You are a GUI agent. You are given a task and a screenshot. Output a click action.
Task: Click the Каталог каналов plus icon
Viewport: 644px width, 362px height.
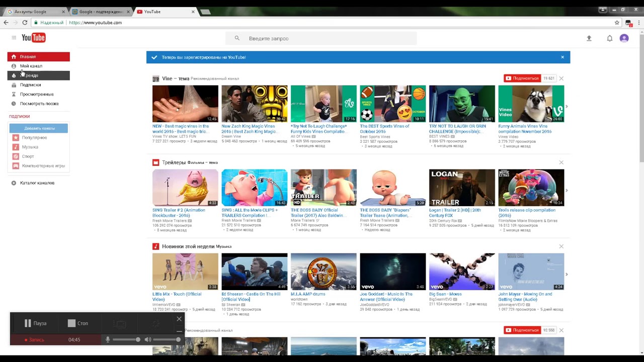(x=14, y=183)
